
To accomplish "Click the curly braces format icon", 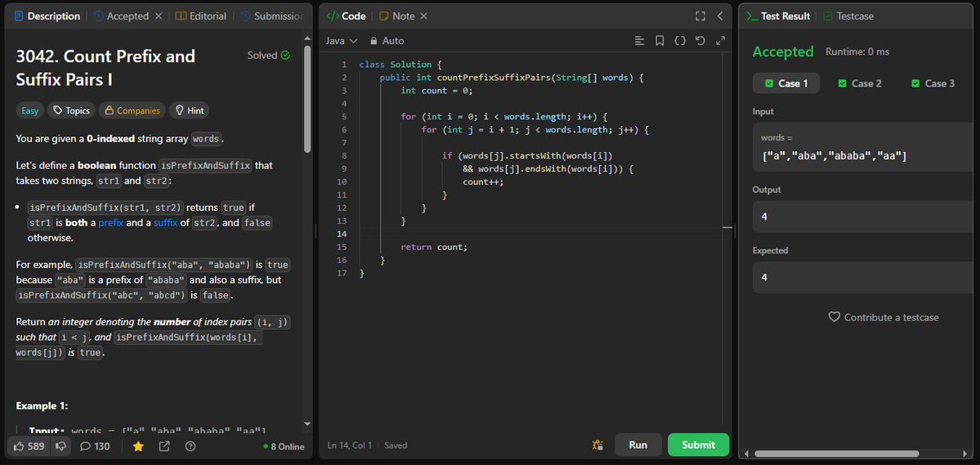I will click(680, 41).
